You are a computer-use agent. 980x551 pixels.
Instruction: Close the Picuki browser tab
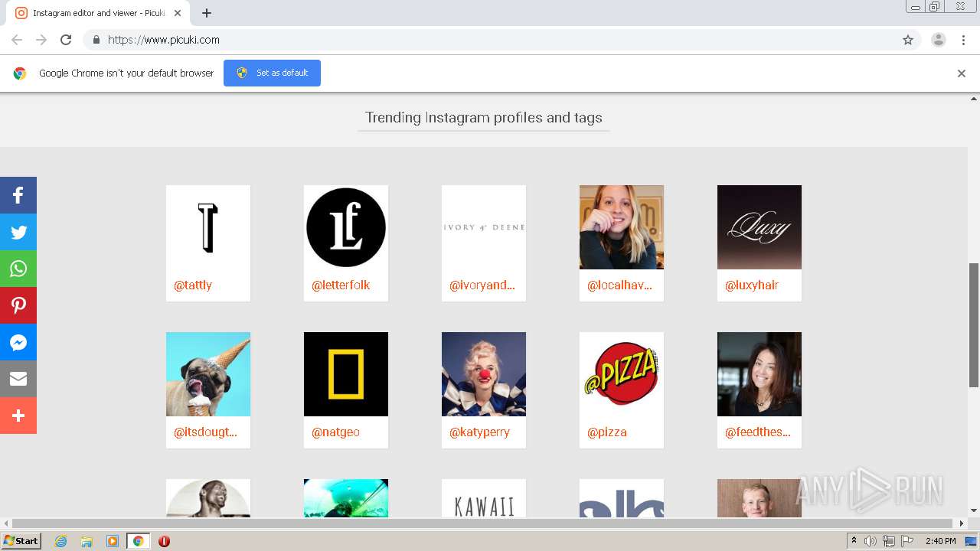[x=178, y=13]
